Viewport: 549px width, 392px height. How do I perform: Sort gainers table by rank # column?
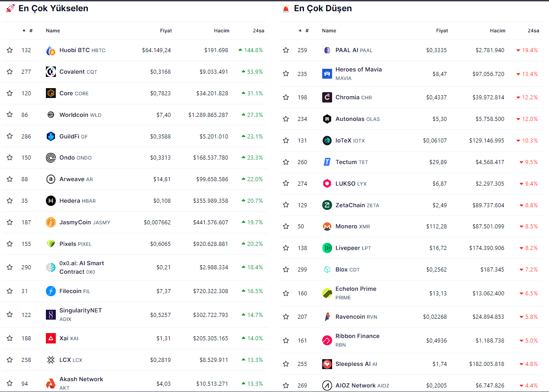tap(30, 31)
